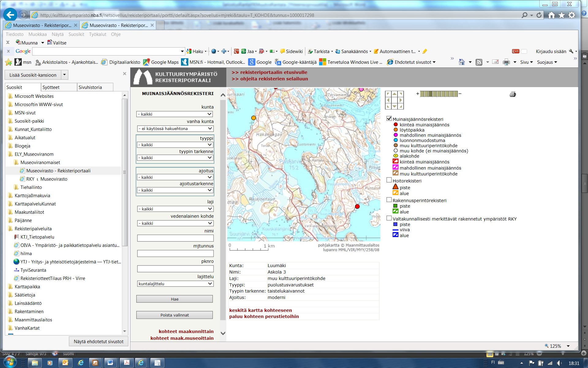Click the mjtunnus text field
This screenshot has height=368, width=588.
[x=175, y=253]
